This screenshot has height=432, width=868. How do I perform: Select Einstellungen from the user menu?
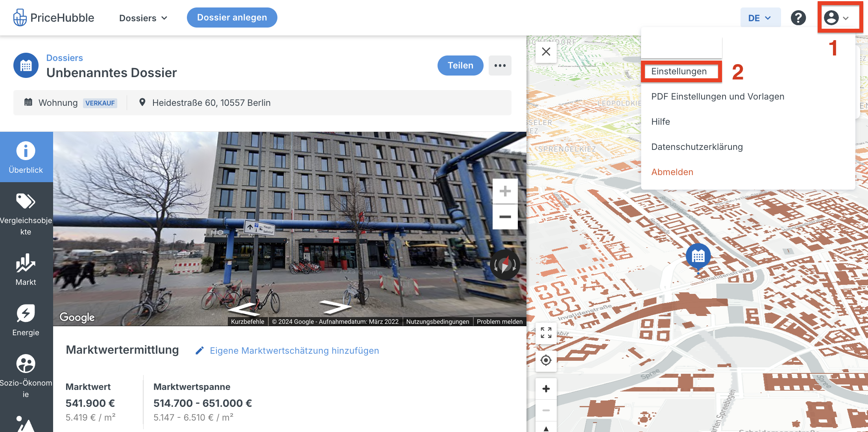(x=679, y=71)
